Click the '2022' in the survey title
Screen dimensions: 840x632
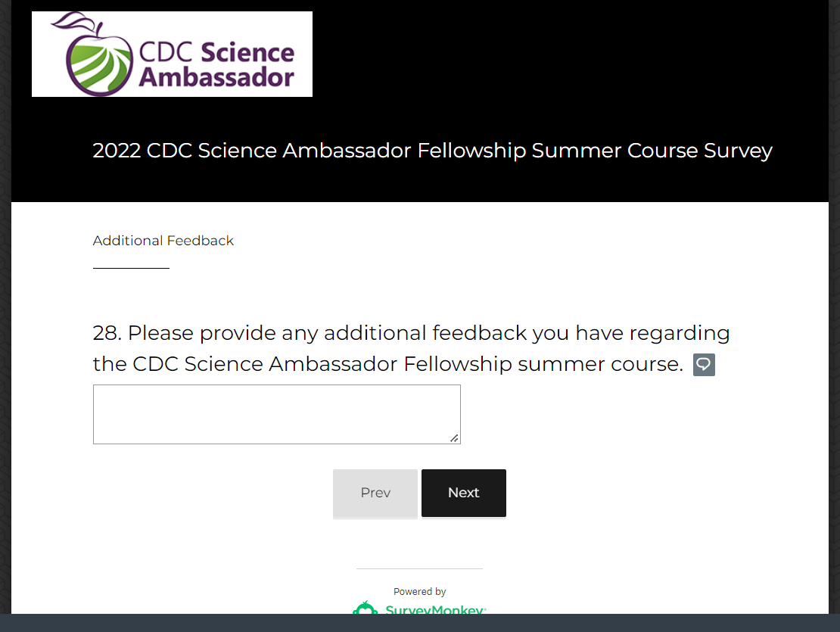click(x=117, y=151)
